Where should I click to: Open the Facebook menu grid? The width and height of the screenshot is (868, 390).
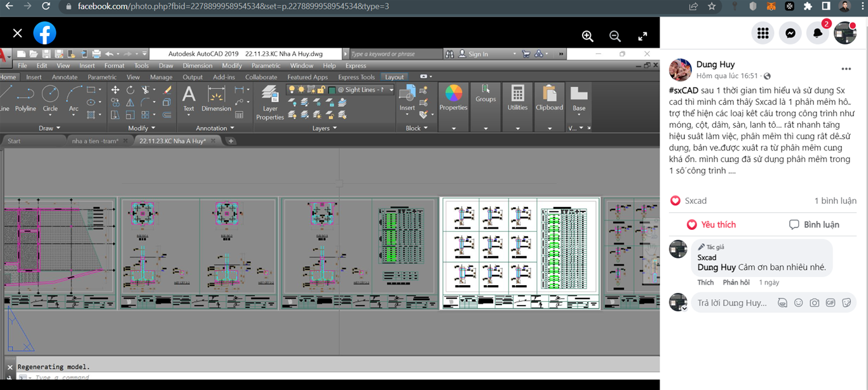[x=763, y=33]
